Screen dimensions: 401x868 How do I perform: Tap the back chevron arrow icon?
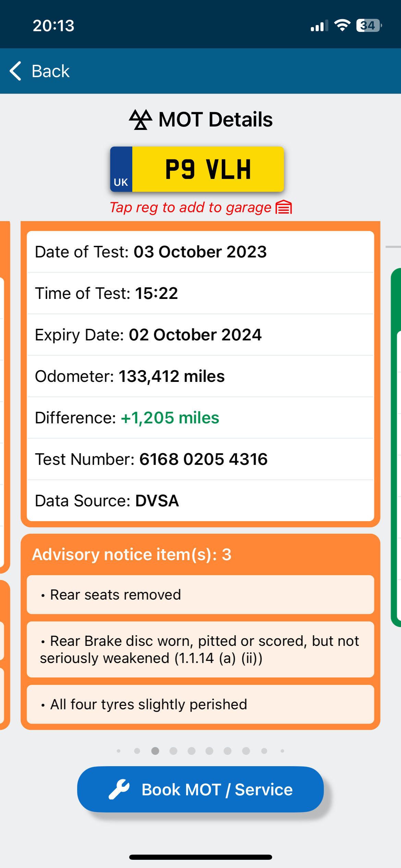(x=16, y=71)
